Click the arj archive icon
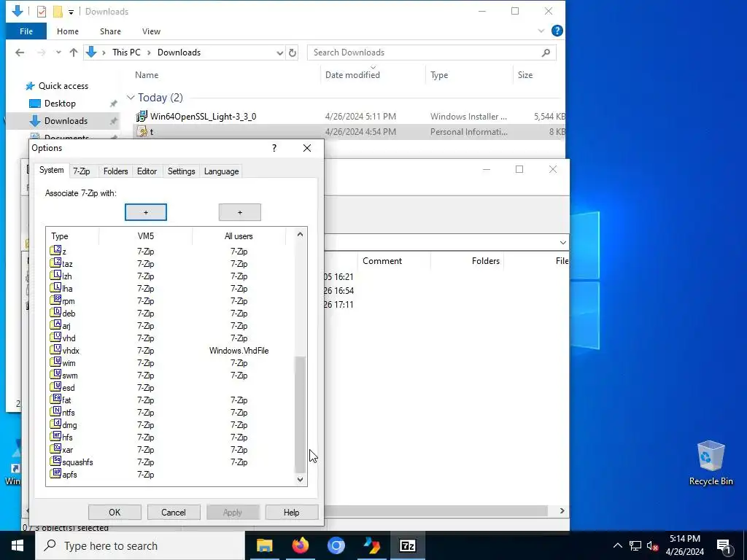Image resolution: width=747 pixels, height=560 pixels. 55,324
